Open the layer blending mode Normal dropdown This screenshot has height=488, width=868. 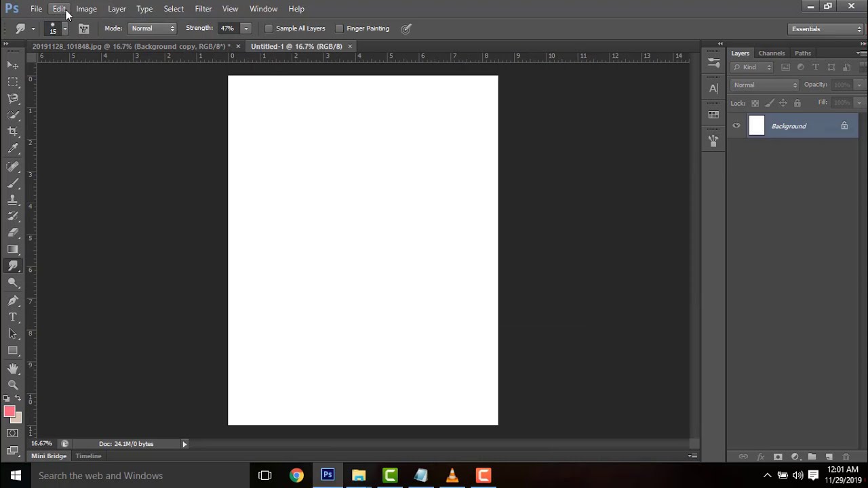[766, 85]
